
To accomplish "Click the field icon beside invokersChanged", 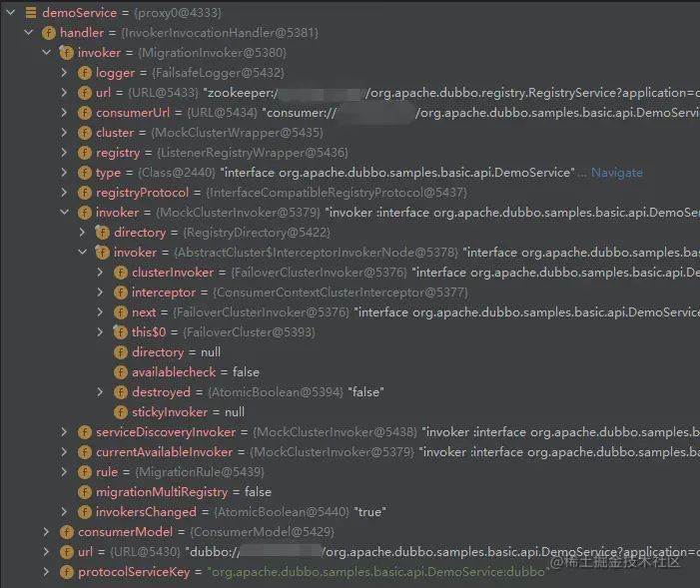I will pyautogui.click(x=84, y=512).
